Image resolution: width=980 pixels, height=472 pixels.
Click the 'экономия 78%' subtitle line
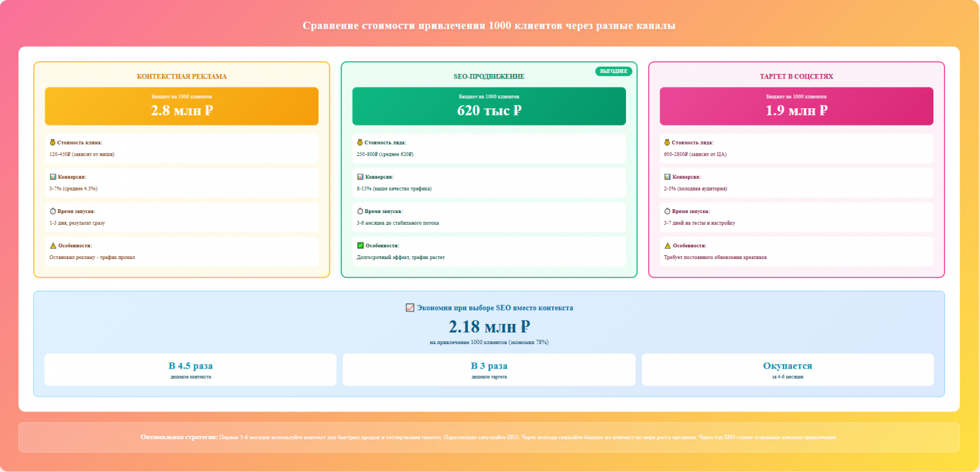pyautogui.click(x=489, y=342)
